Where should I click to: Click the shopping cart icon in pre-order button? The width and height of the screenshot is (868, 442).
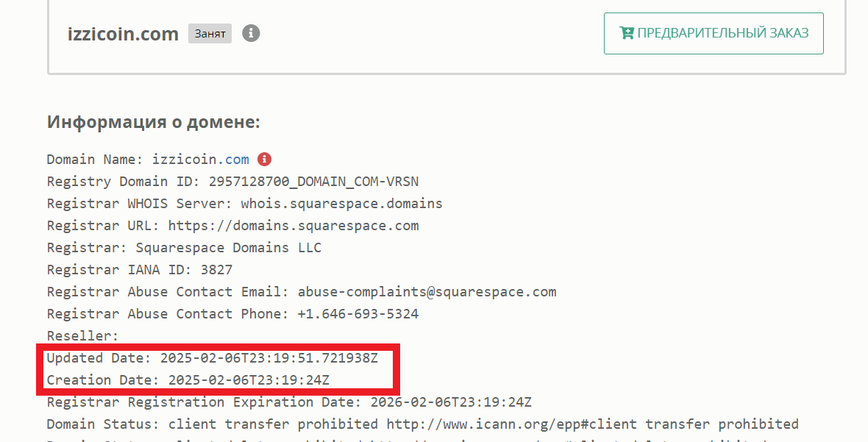pyautogui.click(x=627, y=33)
